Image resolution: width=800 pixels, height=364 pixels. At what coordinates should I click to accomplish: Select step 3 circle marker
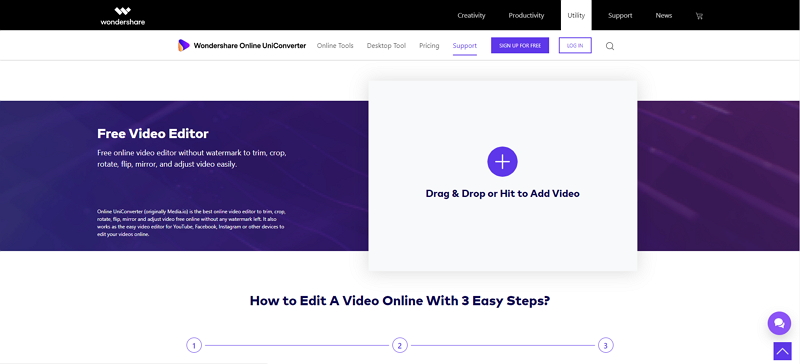click(x=606, y=346)
